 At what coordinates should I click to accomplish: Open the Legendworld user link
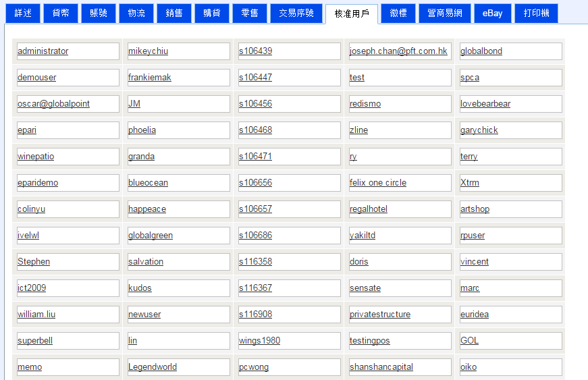click(x=153, y=367)
